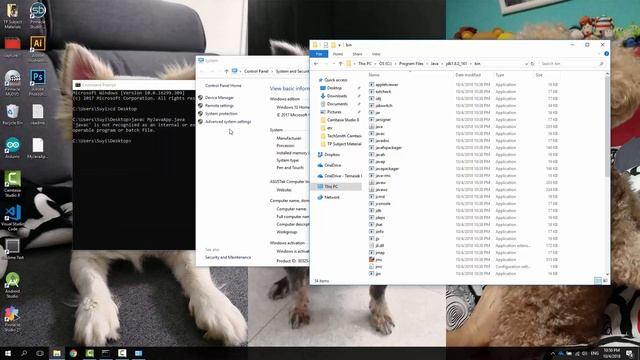Image resolution: width=640 pixels, height=360 pixels.
Task: Expand the Explorer ribbon chevron
Action: click(x=599, y=53)
